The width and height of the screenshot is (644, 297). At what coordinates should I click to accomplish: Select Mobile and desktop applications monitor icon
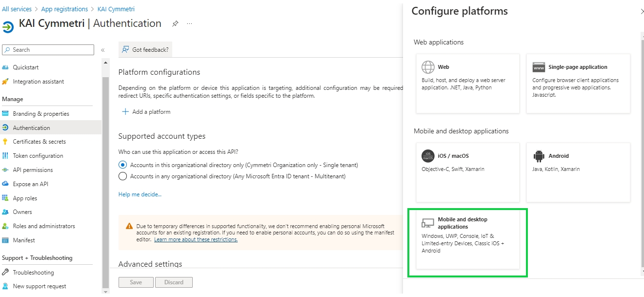(x=428, y=223)
